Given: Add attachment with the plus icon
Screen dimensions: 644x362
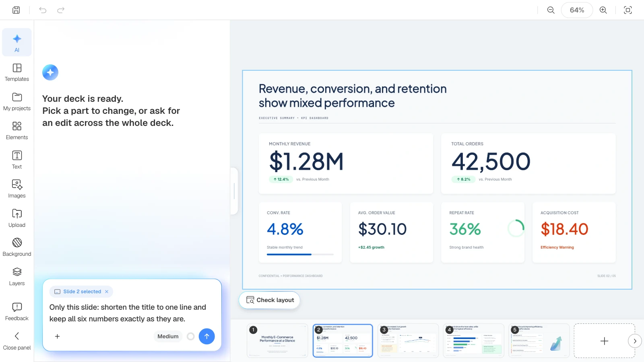Looking at the screenshot, I should [x=57, y=336].
